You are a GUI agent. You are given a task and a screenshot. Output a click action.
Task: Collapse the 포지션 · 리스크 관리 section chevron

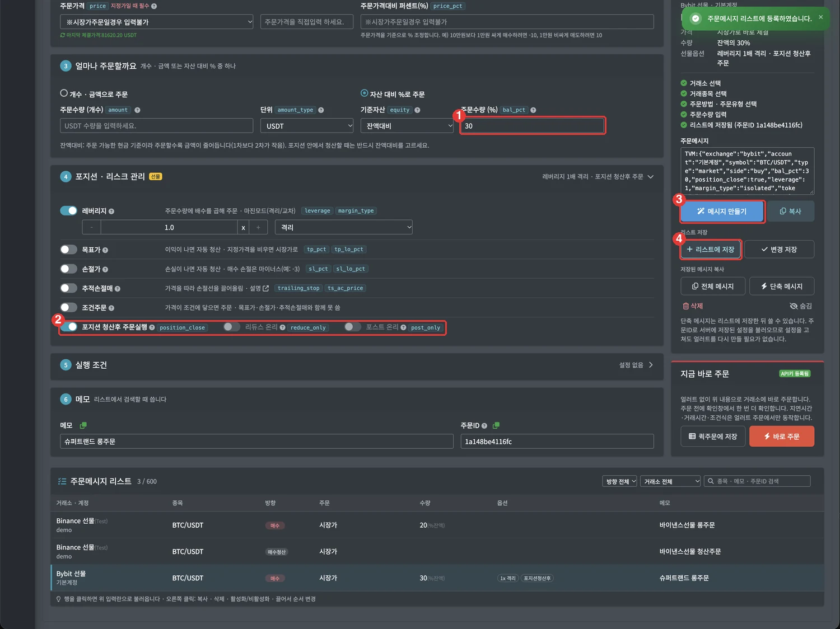[x=651, y=177]
